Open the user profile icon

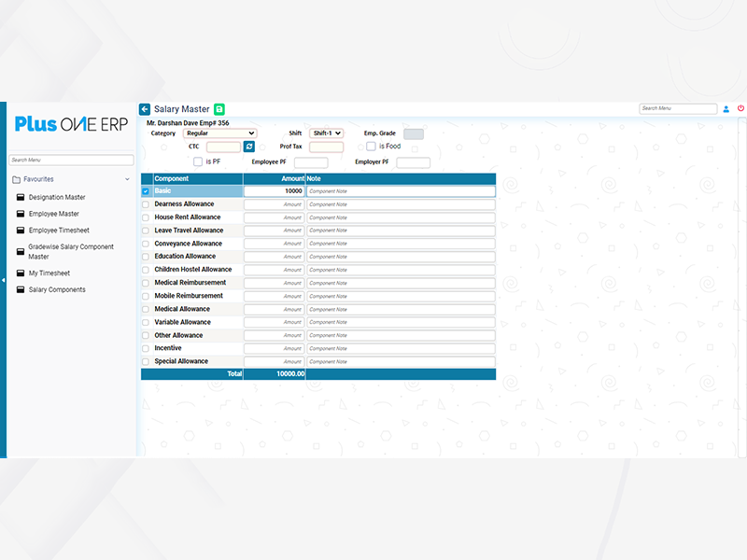pos(726,108)
